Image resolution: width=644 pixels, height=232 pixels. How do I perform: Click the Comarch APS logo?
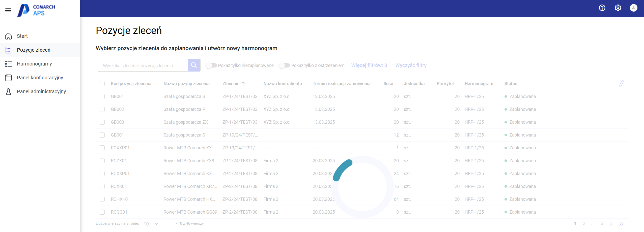36,10
